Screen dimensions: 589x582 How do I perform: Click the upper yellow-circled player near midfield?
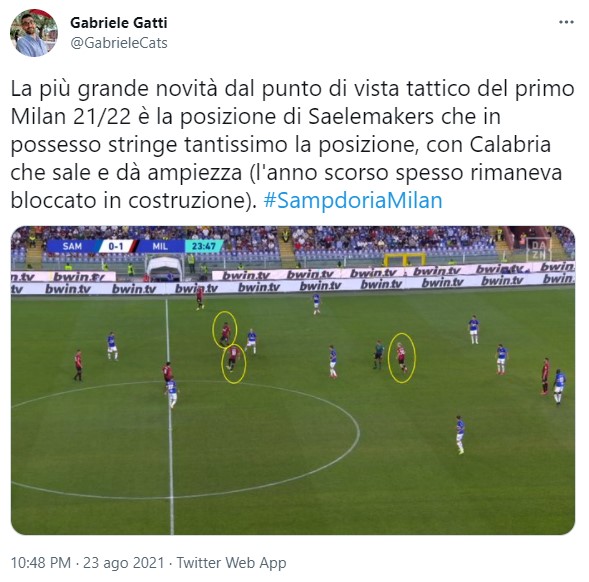(225, 330)
